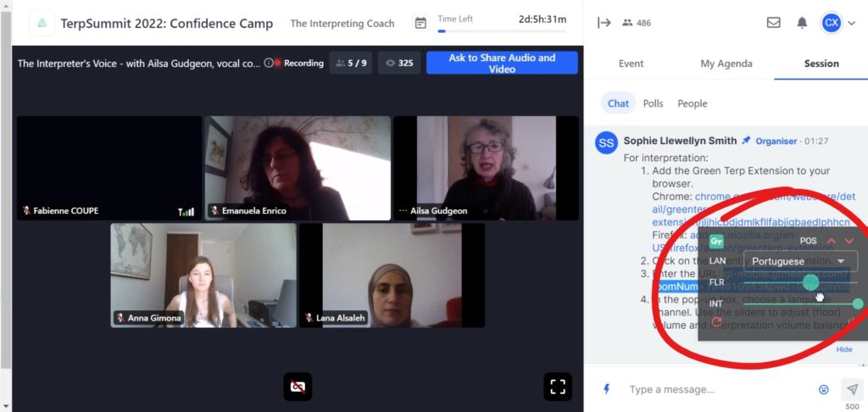This screenshot has height=412, width=868.
Task: Open the messages envelope icon
Action: (773, 23)
